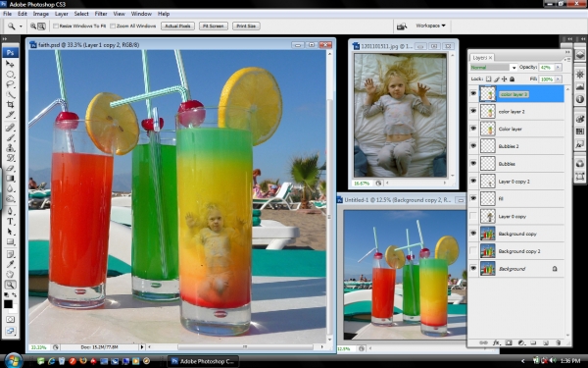Open faith.psd status bar info arrow
588x368 pixels.
[x=142, y=347]
